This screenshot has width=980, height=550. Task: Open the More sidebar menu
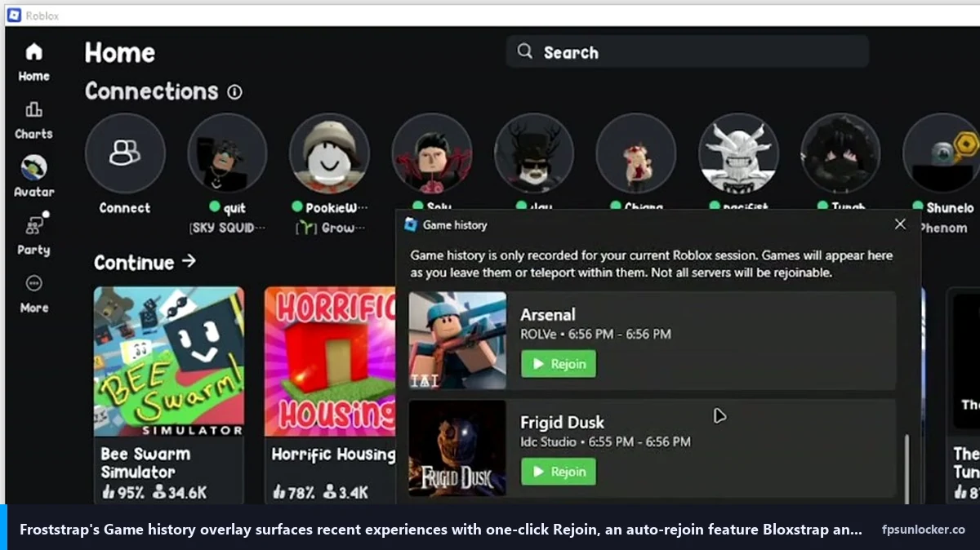tap(33, 283)
